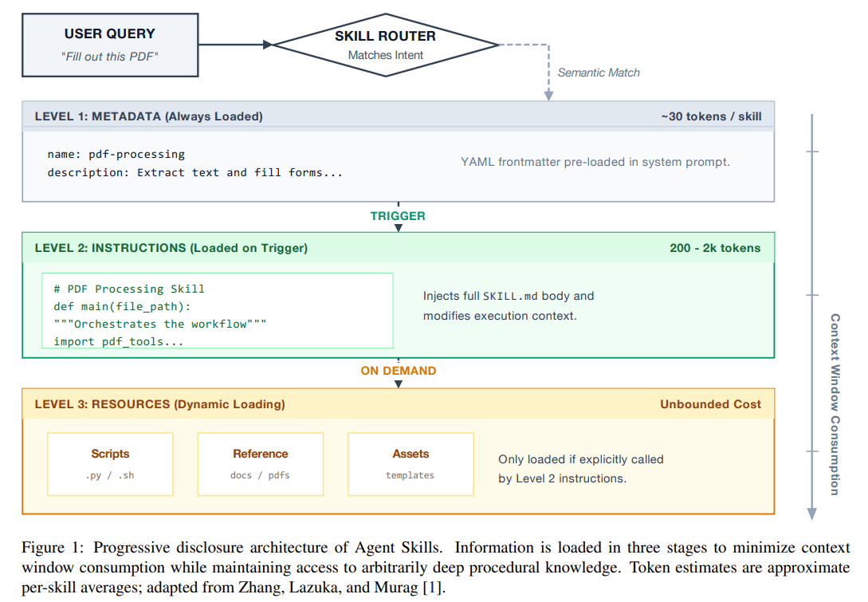Select the Scripts resource box
868x602 pixels.
click(x=110, y=463)
